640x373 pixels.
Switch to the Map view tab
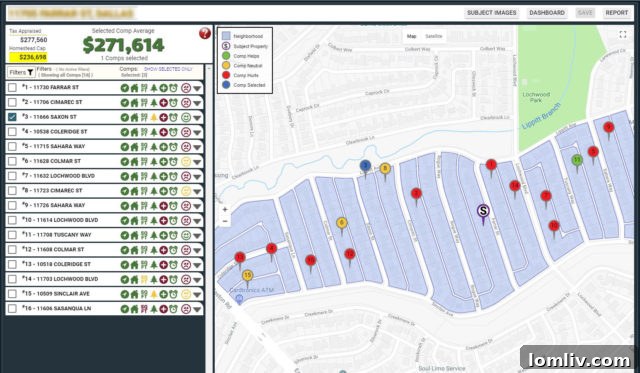[x=411, y=36]
